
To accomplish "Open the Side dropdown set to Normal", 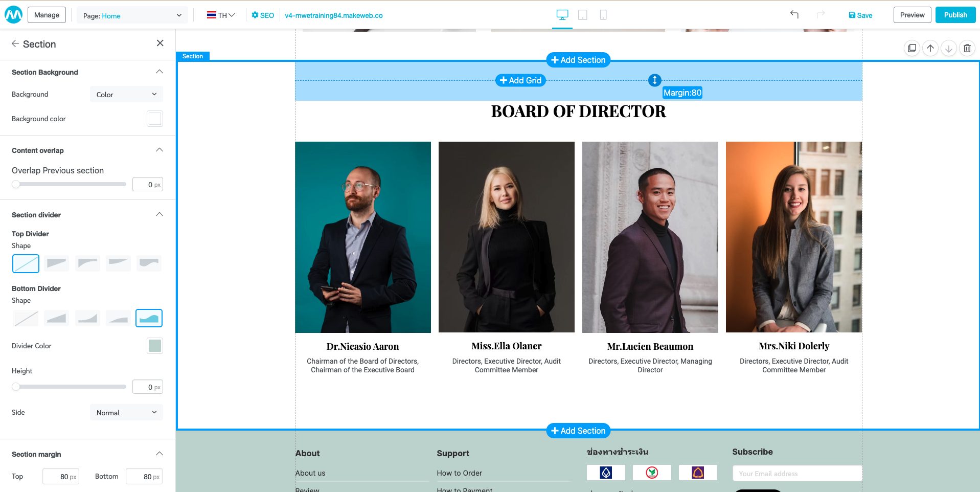I will 126,412.
